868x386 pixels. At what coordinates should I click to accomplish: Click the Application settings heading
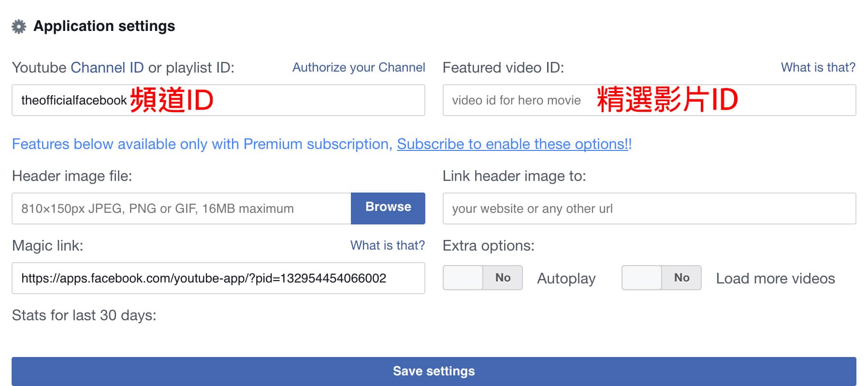pos(104,26)
